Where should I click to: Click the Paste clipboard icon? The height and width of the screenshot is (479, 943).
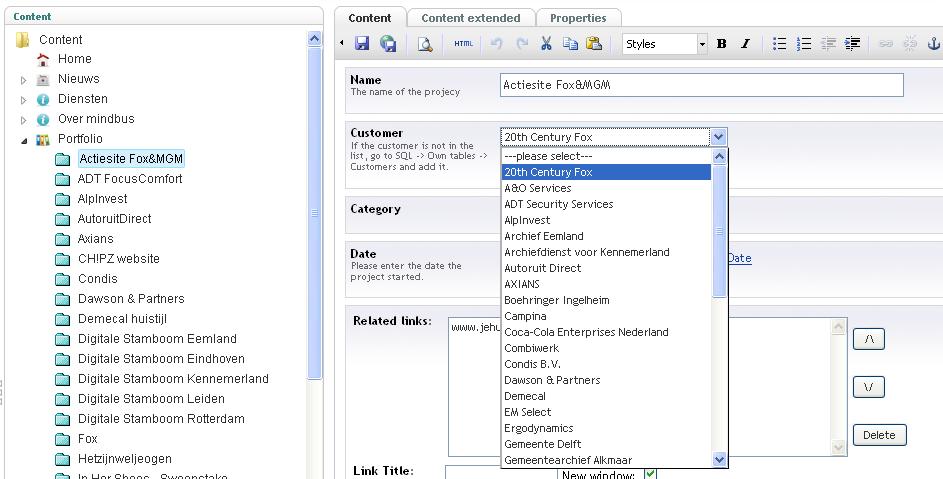pos(594,43)
